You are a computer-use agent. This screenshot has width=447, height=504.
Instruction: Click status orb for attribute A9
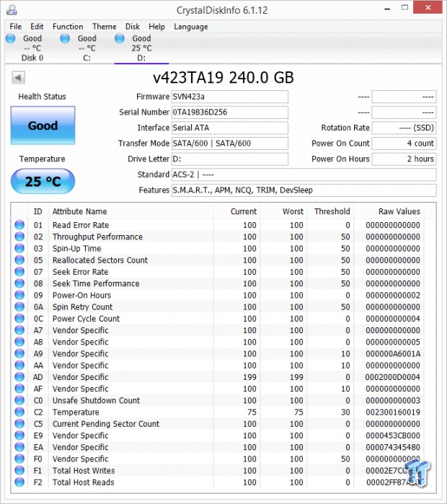tap(19, 353)
